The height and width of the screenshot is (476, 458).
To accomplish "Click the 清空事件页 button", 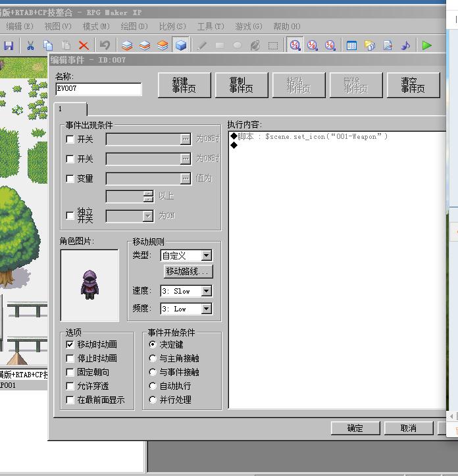I will [x=413, y=85].
